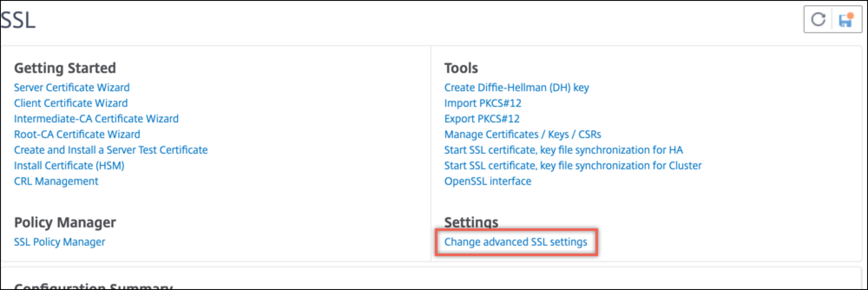Open SSL Policy Manager link
Screen dimensions: 868x290
pyautogui.click(x=60, y=242)
